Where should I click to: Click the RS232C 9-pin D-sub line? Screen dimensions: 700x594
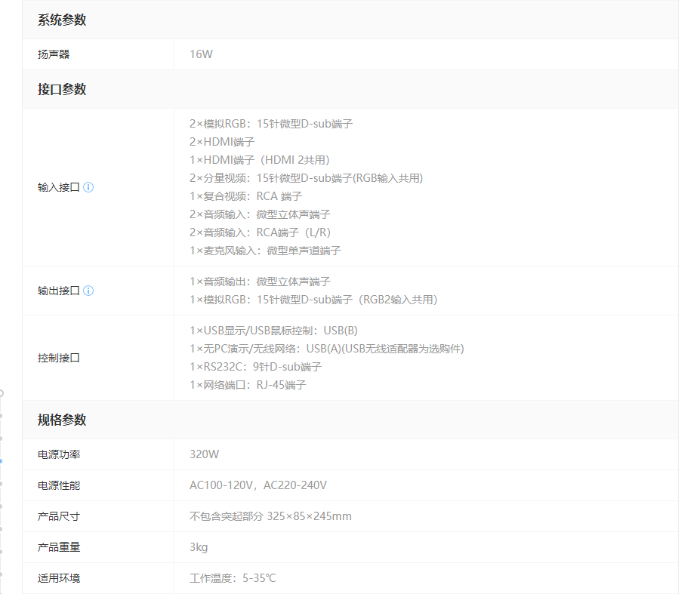tap(255, 367)
